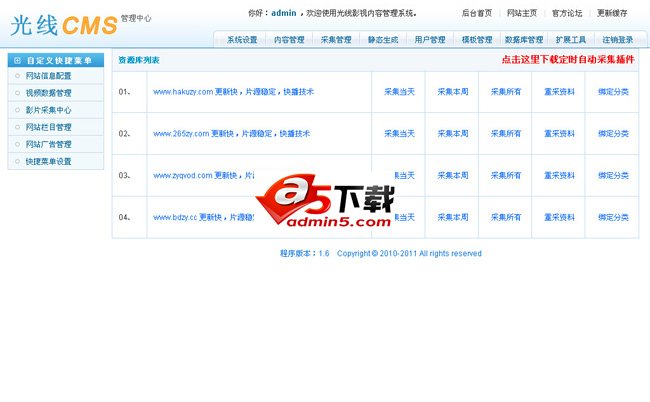
Task: Click 绑定分类 for row 02
Action: [613, 133]
